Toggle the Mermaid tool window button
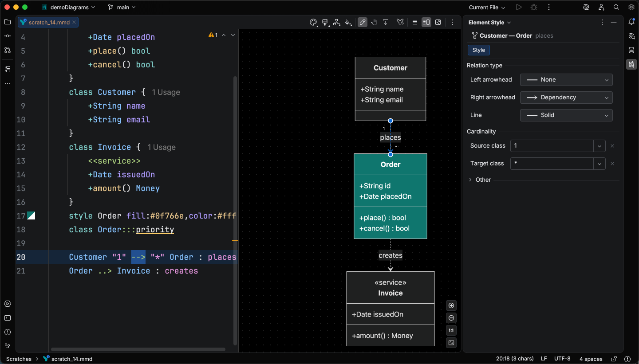Viewport: 639px width, 364px height. 631,64
